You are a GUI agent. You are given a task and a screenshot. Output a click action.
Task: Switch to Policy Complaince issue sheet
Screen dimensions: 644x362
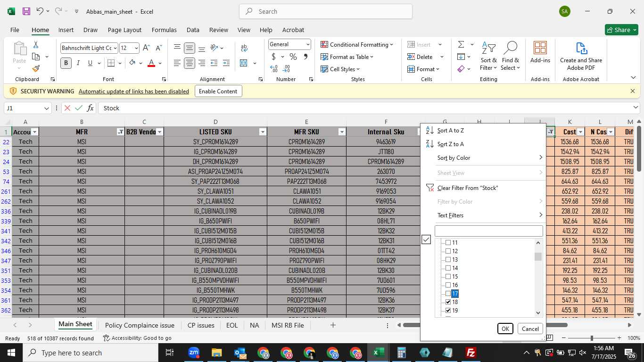coord(140,325)
